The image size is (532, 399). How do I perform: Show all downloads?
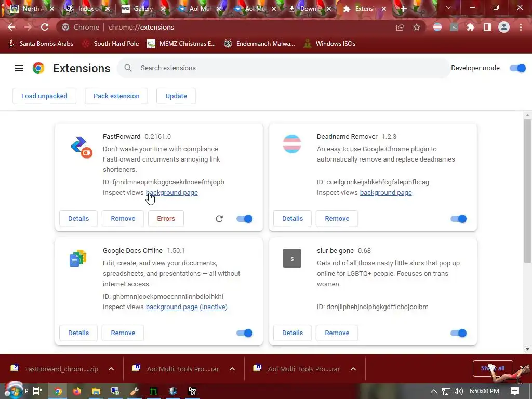coord(493,368)
